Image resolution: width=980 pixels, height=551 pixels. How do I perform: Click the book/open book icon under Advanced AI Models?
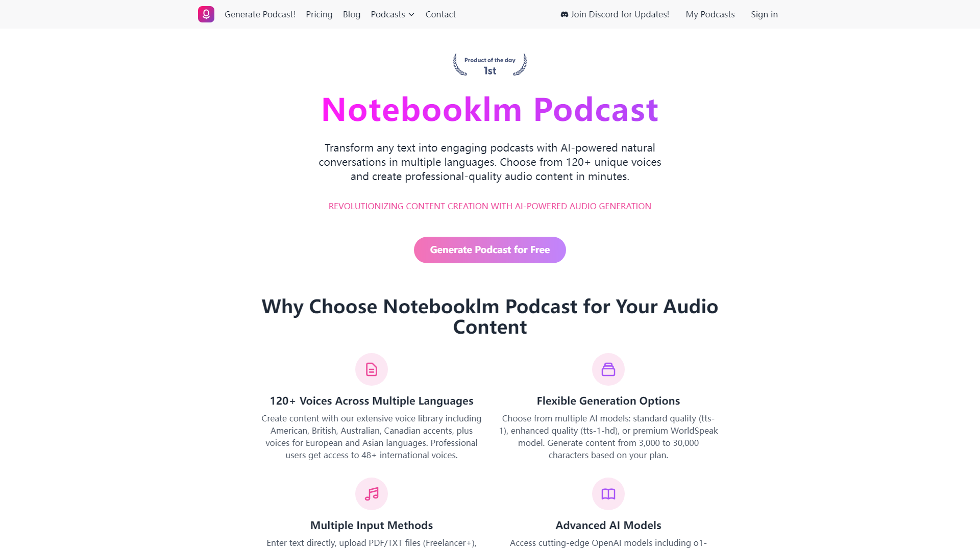pyautogui.click(x=608, y=493)
